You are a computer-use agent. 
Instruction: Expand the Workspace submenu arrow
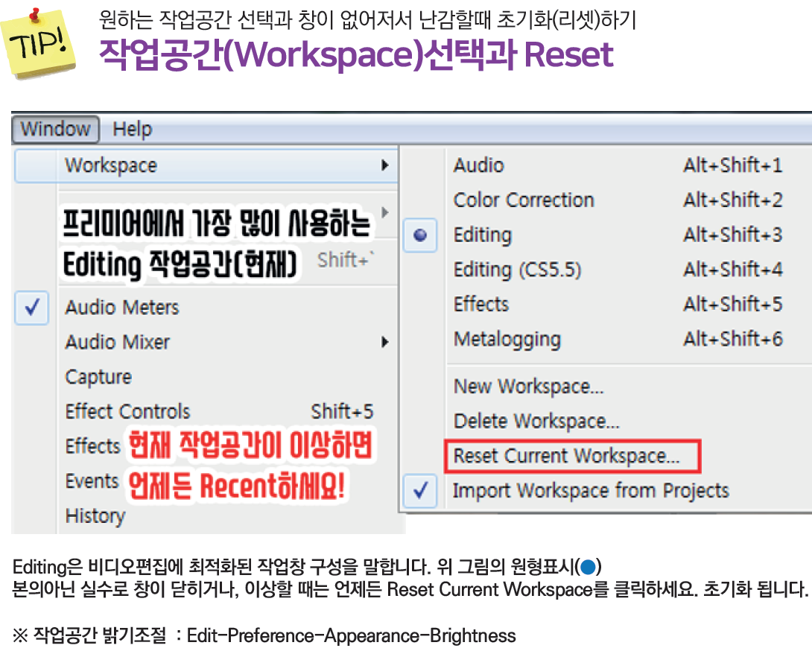(x=384, y=165)
